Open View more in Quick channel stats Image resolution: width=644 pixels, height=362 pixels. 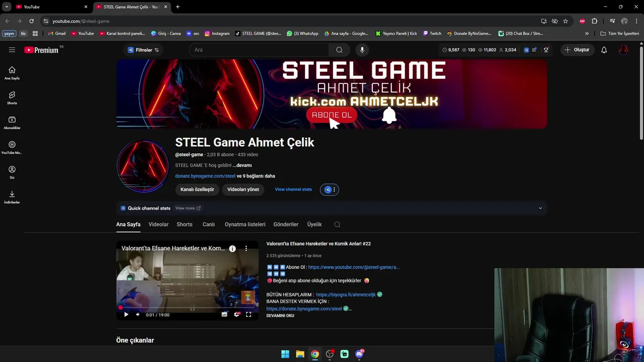point(188,208)
